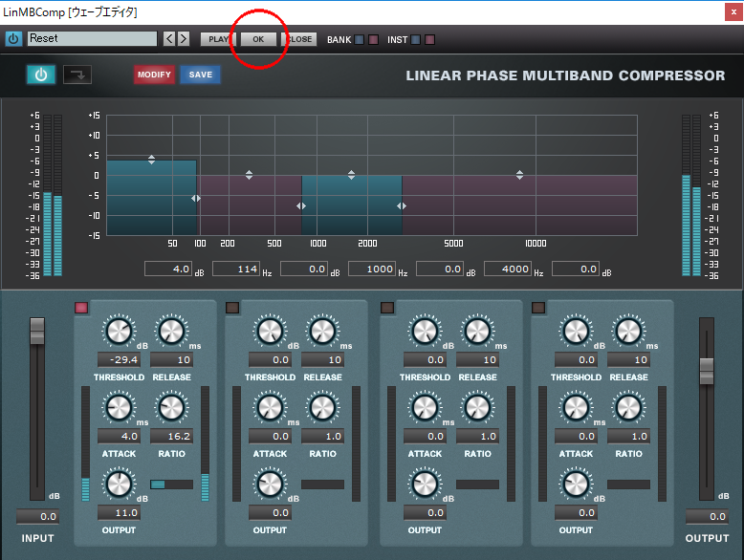
Task: Click the blue SAVE button
Action: (x=200, y=75)
